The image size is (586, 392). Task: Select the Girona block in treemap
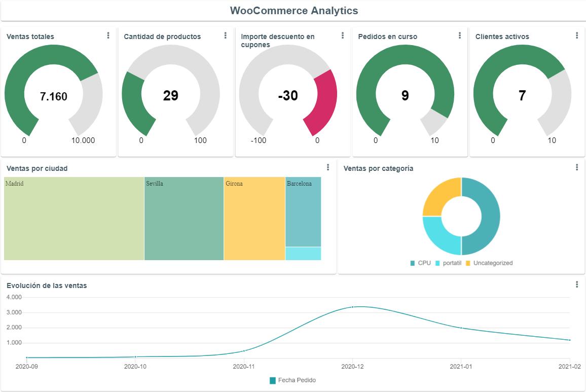point(254,219)
